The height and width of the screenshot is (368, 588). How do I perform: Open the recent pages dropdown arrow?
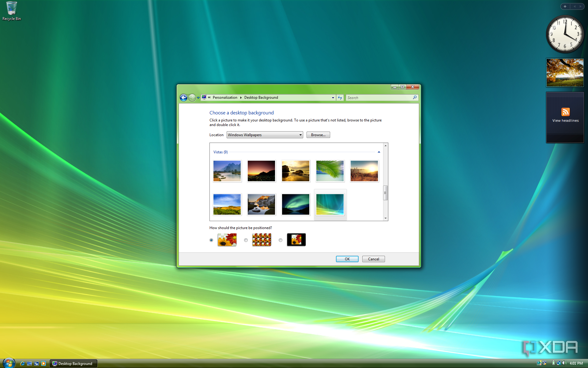198,98
